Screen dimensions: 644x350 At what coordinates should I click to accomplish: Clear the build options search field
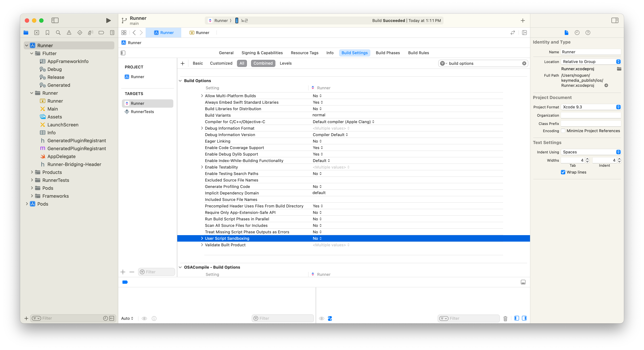coord(524,63)
